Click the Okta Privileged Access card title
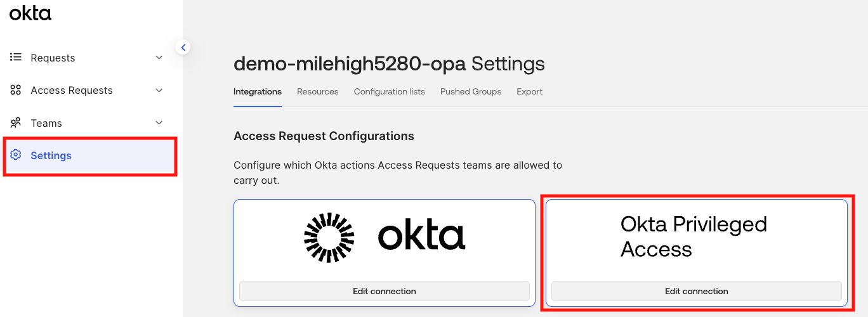Screen dimensions: 868x317 click(694, 236)
